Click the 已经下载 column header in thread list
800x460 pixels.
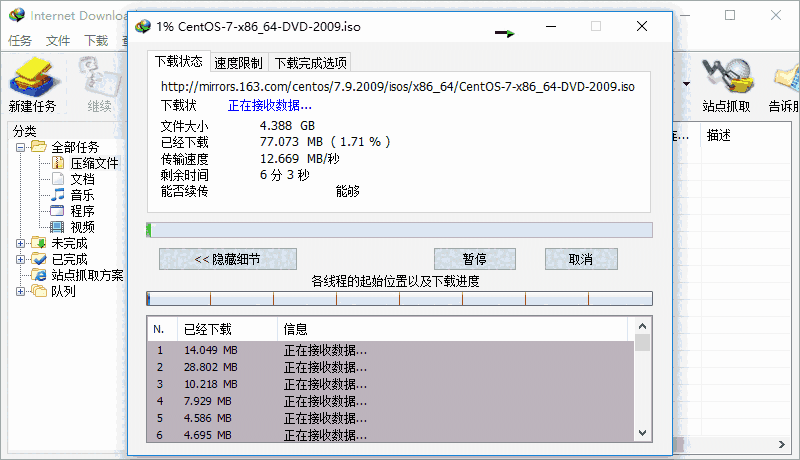pos(228,329)
